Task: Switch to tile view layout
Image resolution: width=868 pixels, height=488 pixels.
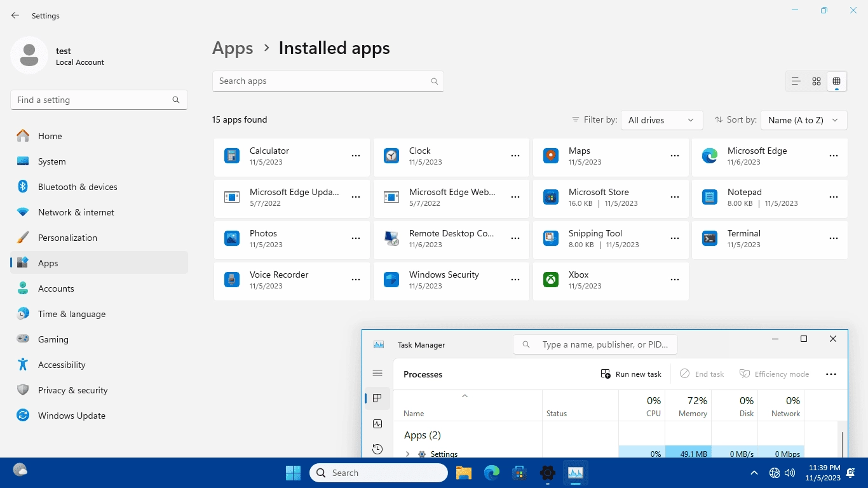Action: [x=836, y=81]
